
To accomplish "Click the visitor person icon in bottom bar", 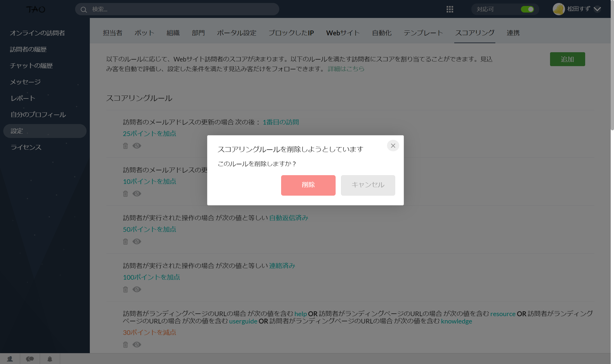I will (10, 359).
